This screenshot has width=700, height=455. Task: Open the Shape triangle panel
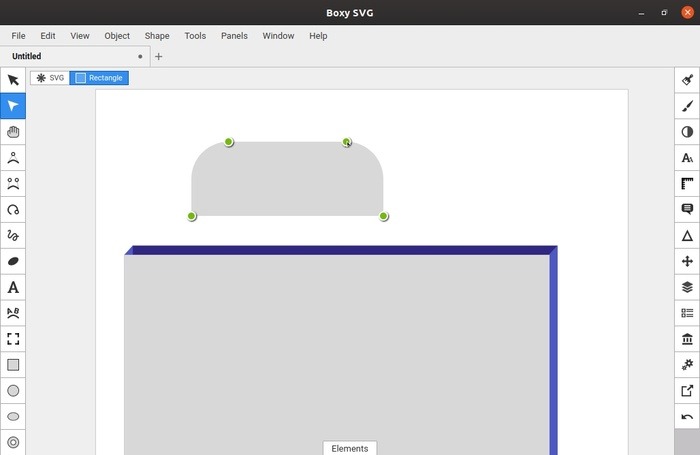pyautogui.click(x=687, y=235)
